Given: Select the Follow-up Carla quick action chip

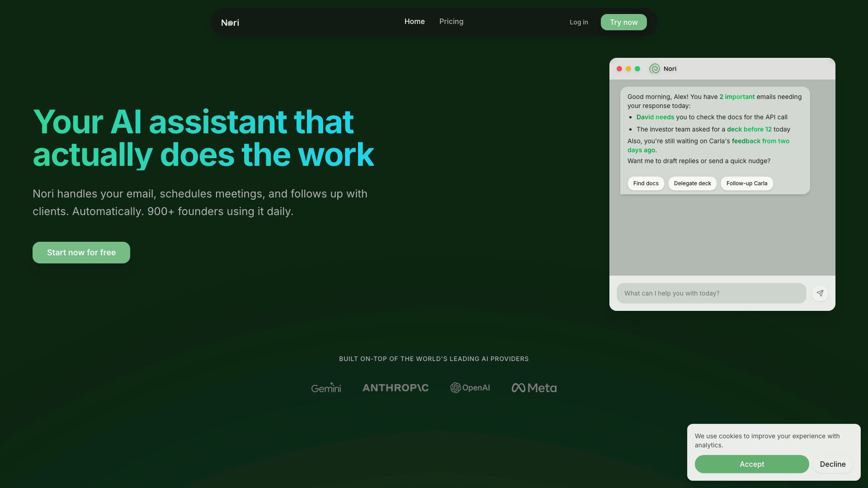Looking at the screenshot, I should [746, 183].
